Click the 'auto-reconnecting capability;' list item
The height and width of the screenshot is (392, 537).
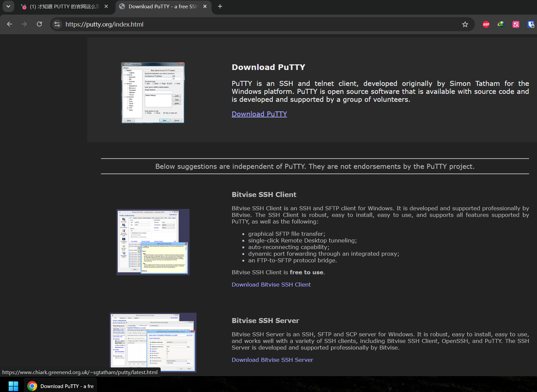click(x=289, y=247)
